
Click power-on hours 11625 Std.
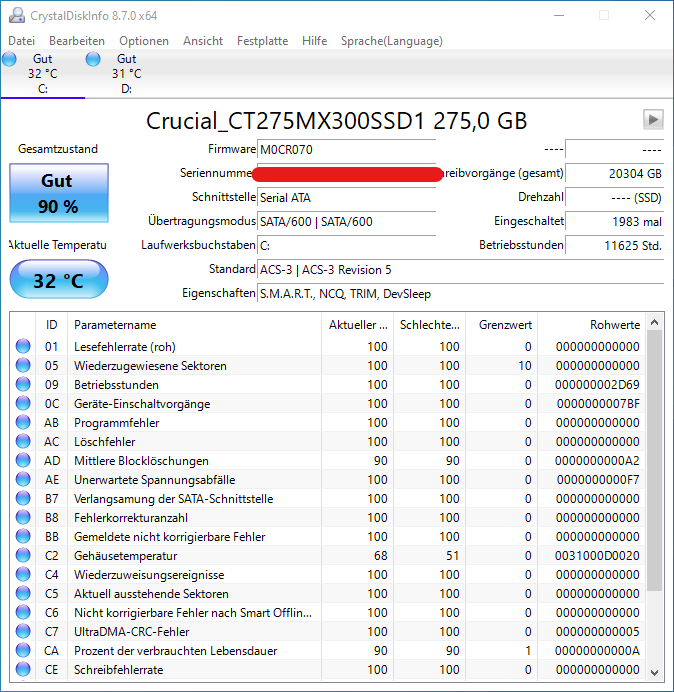click(x=614, y=245)
